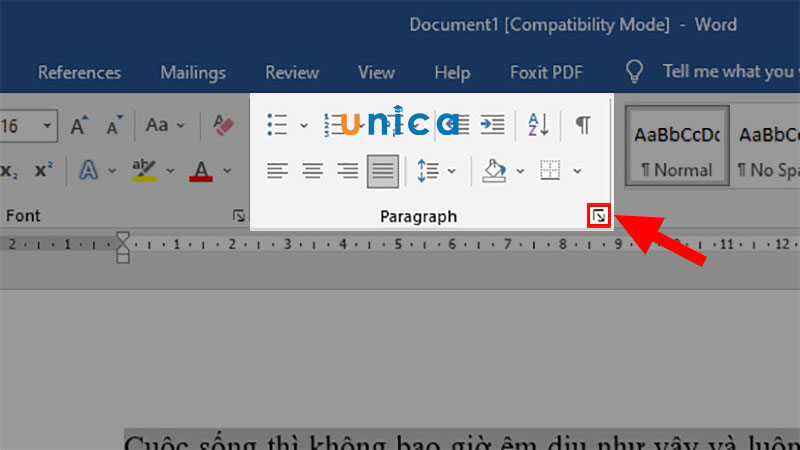Align text right
800x450 pixels.
(347, 170)
